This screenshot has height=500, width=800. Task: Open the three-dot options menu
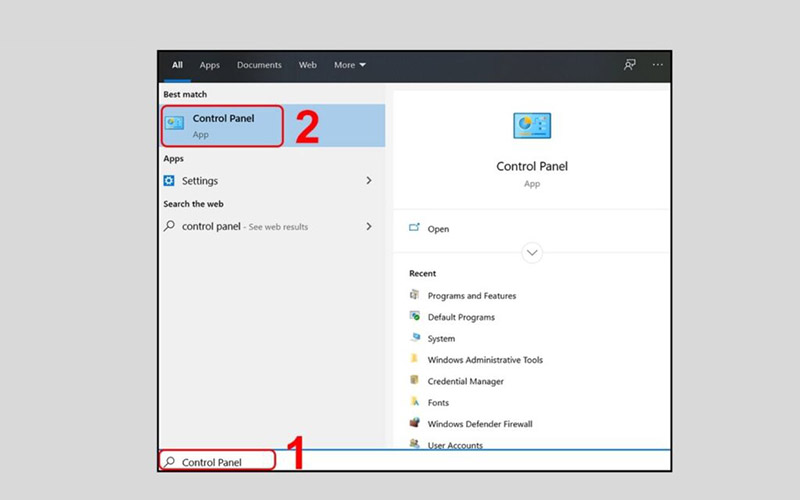[658, 65]
